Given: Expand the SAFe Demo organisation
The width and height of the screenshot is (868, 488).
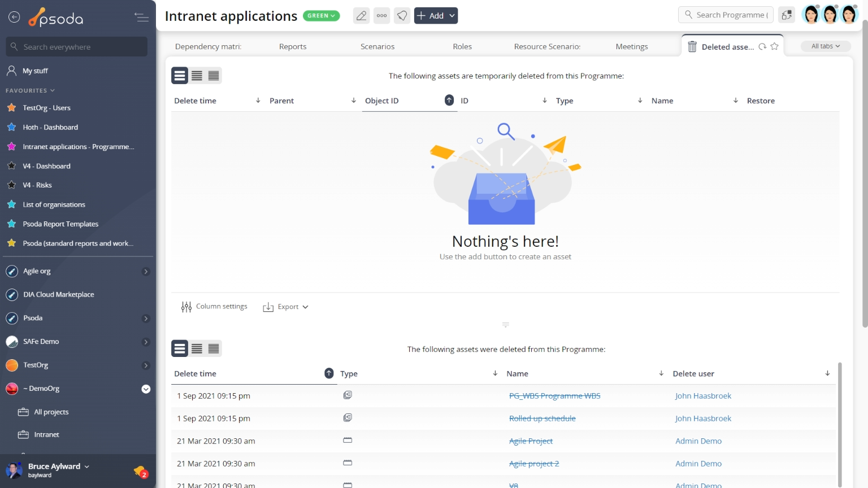Looking at the screenshot, I should click(146, 342).
